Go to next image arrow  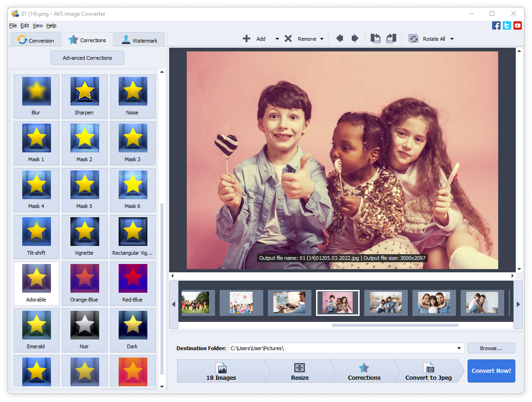(x=355, y=38)
